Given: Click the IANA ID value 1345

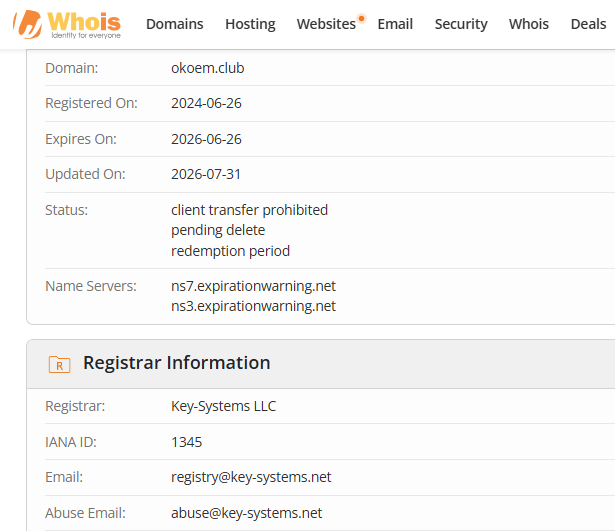Looking at the screenshot, I should [186, 442].
